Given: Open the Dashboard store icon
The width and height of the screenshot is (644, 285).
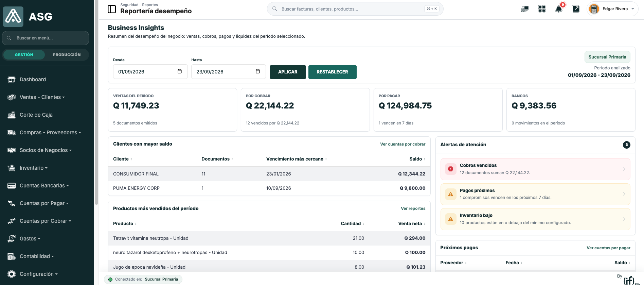Looking at the screenshot, I should point(12,80).
